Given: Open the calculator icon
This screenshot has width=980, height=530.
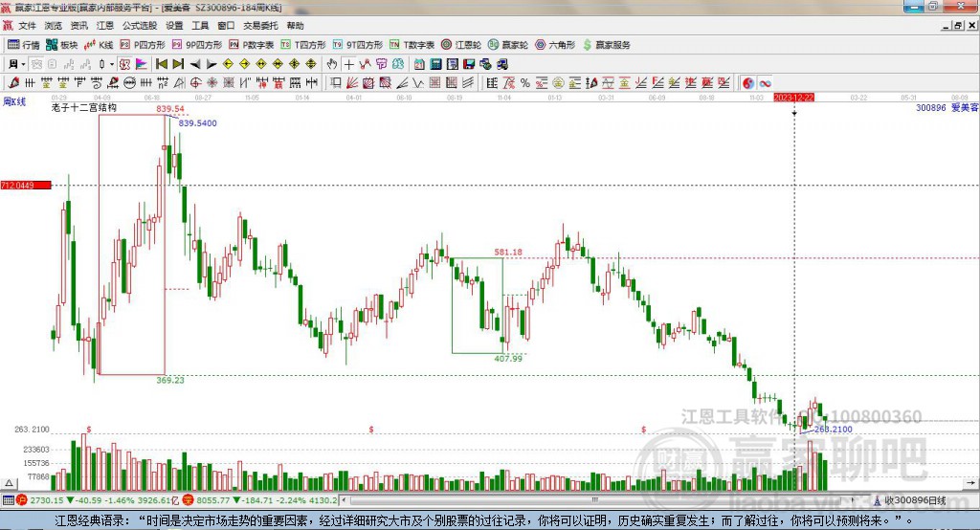Looking at the screenshot, I should pyautogui.click(x=435, y=64).
